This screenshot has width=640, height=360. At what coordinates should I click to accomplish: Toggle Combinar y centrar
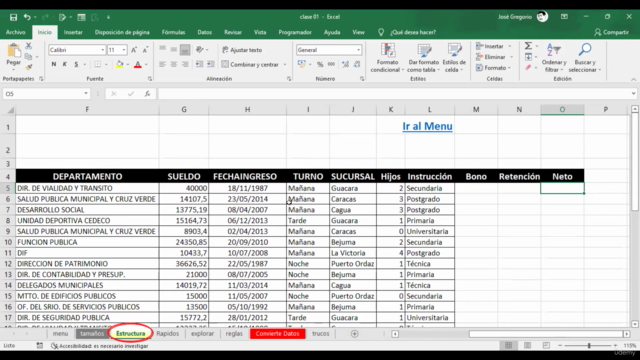click(250, 64)
